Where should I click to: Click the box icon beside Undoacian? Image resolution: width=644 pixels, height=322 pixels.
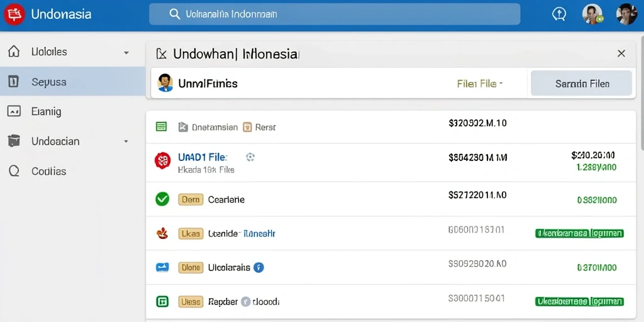click(14, 142)
